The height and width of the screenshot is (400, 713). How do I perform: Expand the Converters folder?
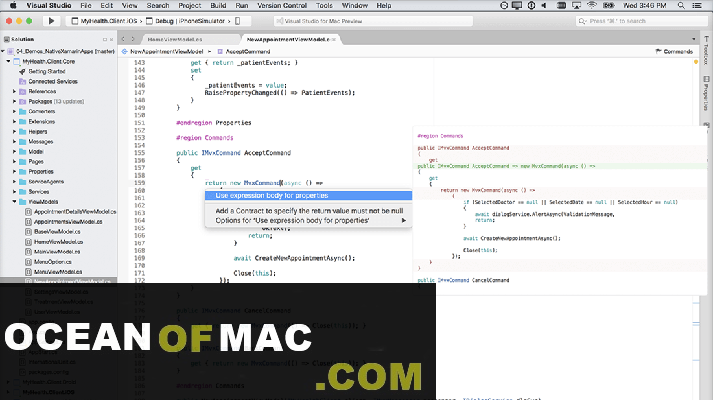click(x=14, y=111)
